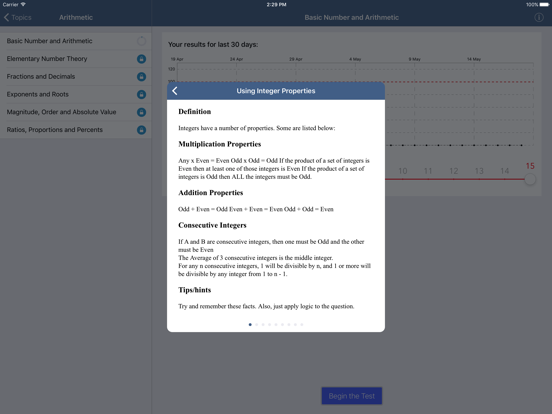Return to Topics using the back button
Image resolution: width=552 pixels, height=414 pixels.
coord(18,17)
